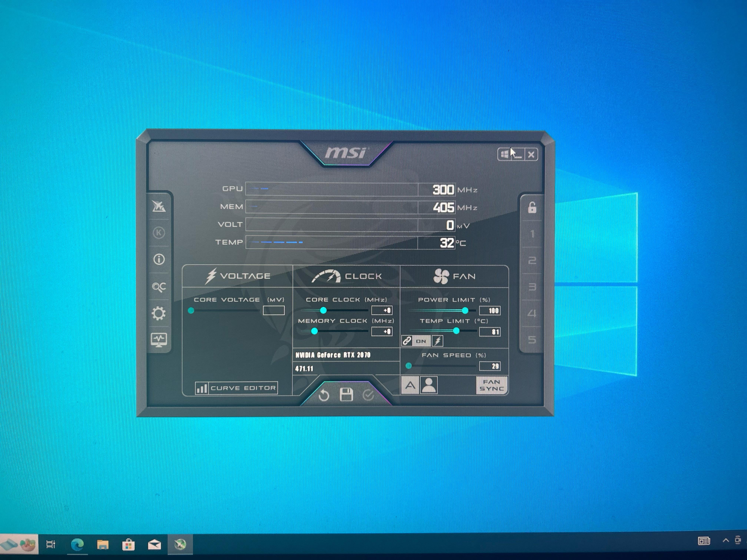Select profile slot 4

(x=532, y=313)
